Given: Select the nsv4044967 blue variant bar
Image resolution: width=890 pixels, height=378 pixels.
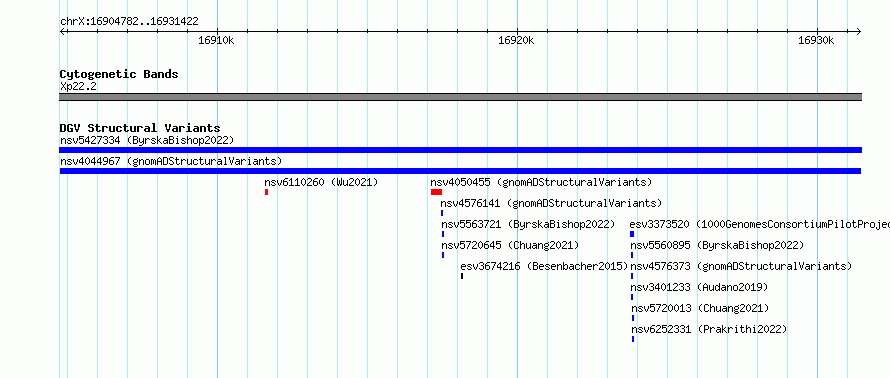Looking at the screenshot, I should coord(460,171).
